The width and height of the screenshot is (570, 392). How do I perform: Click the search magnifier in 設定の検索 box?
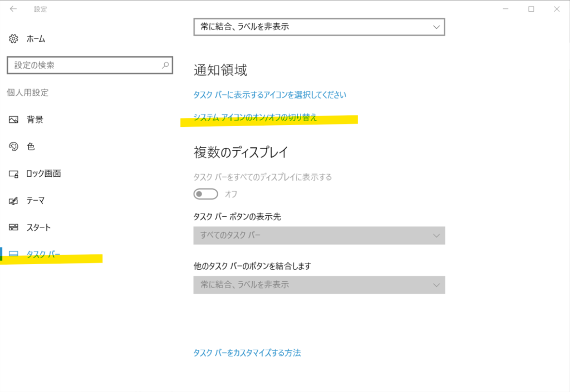[x=164, y=65]
